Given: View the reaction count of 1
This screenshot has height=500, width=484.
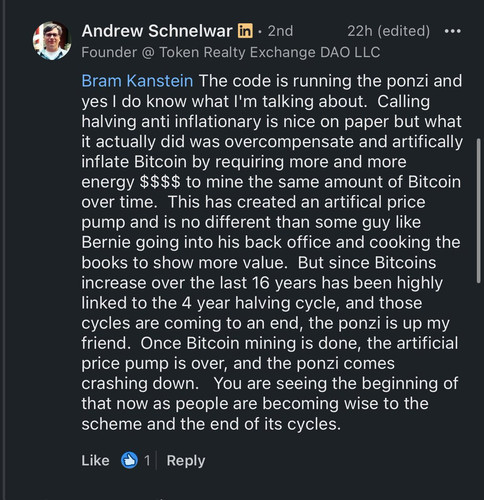Looking at the screenshot, I should pyautogui.click(x=147, y=461).
